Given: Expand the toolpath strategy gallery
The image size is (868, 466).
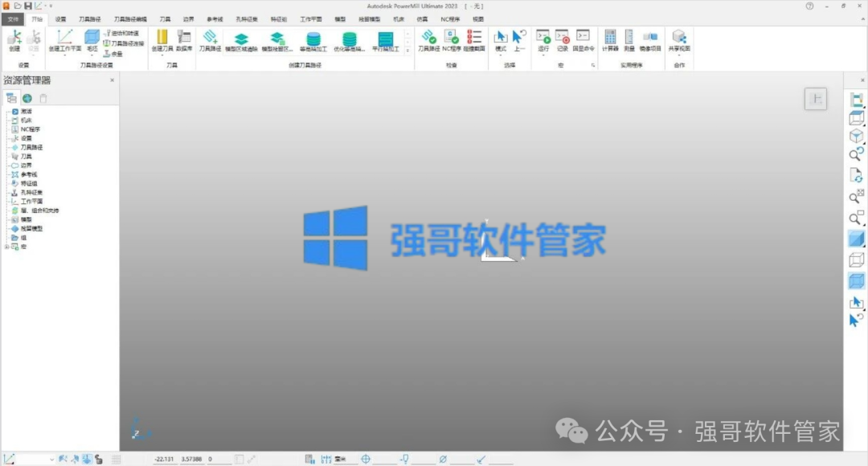Looking at the screenshot, I should coord(408,51).
